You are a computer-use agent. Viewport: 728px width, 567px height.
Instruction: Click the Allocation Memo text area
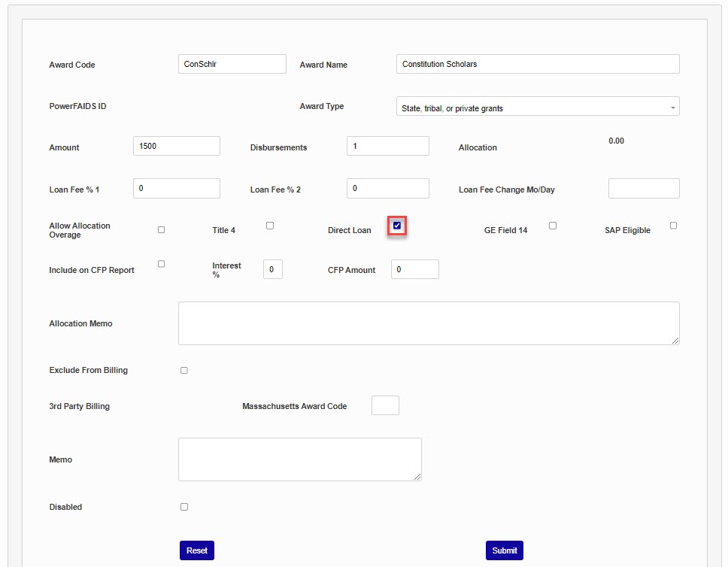click(x=428, y=323)
